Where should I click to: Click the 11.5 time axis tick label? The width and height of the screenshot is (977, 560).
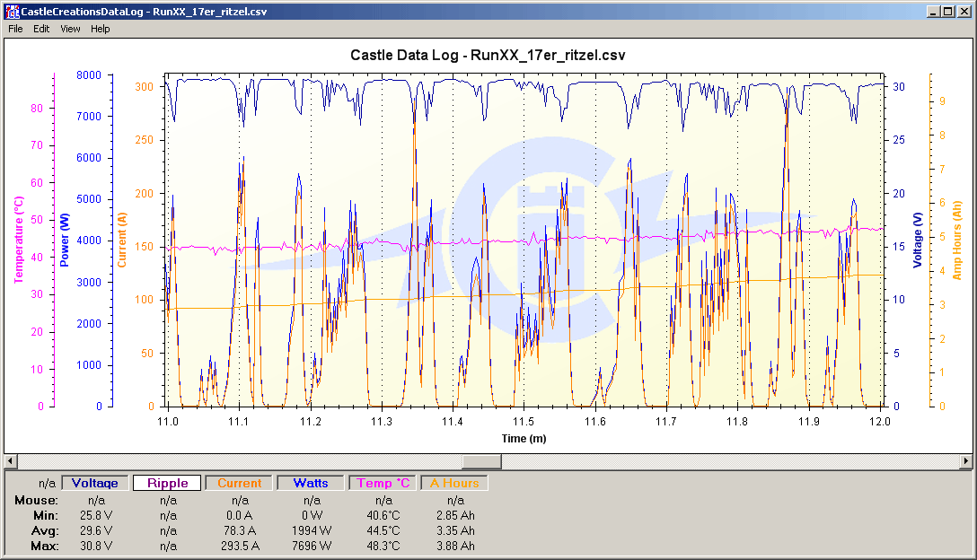pos(524,422)
